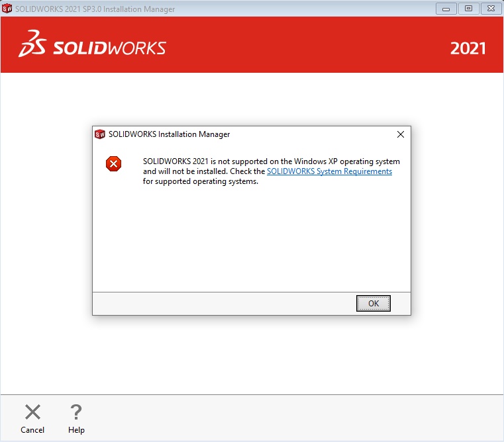Click the SW icon in dialog title

[100, 134]
